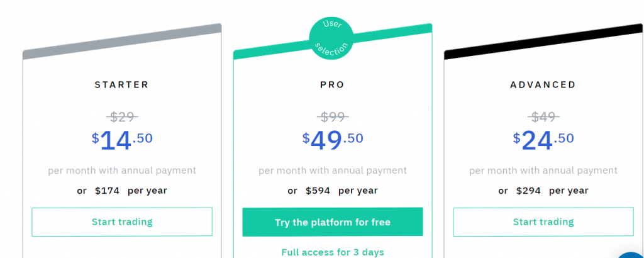Click Start trading under the Starter plan
The height and width of the screenshot is (258, 644).
coord(122,222)
